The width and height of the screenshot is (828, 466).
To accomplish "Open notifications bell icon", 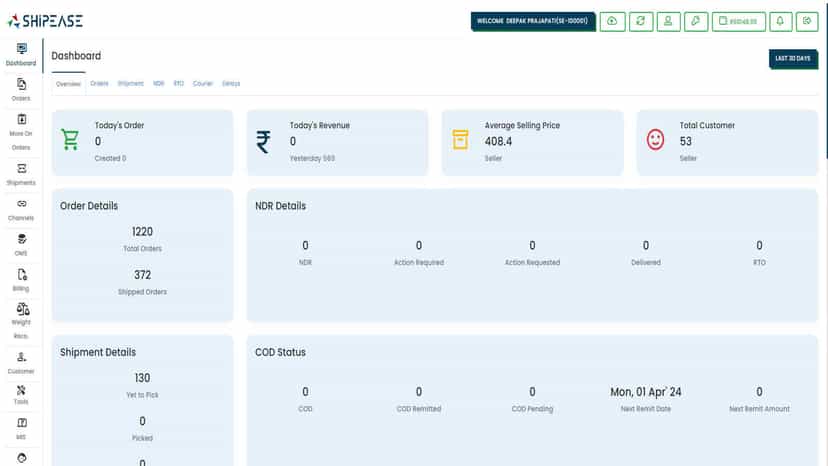I will (780, 22).
